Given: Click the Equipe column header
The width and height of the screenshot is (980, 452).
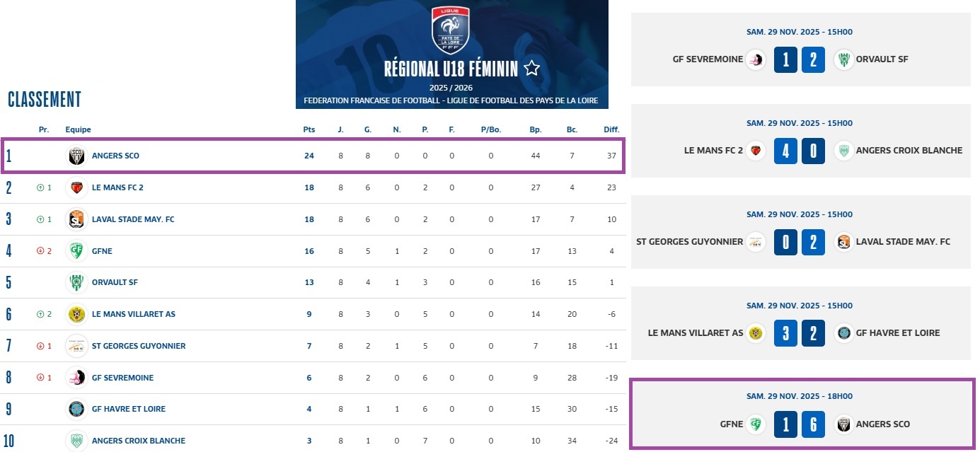Looking at the screenshot, I should click(x=78, y=129).
